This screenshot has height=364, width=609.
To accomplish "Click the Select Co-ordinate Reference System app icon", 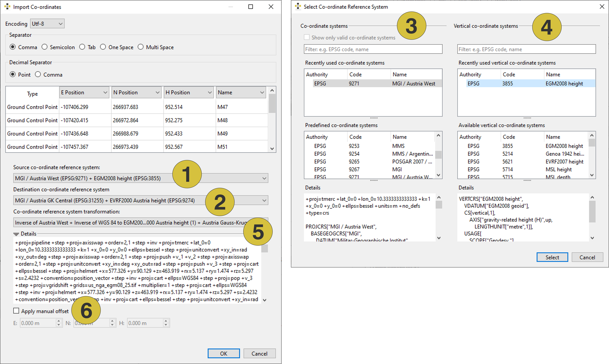I will (298, 7).
